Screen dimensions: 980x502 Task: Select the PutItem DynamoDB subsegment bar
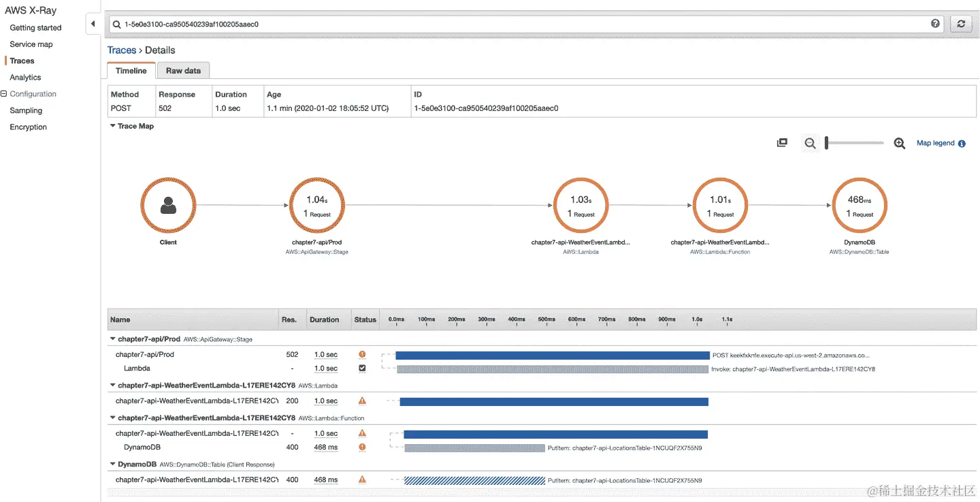click(474, 448)
